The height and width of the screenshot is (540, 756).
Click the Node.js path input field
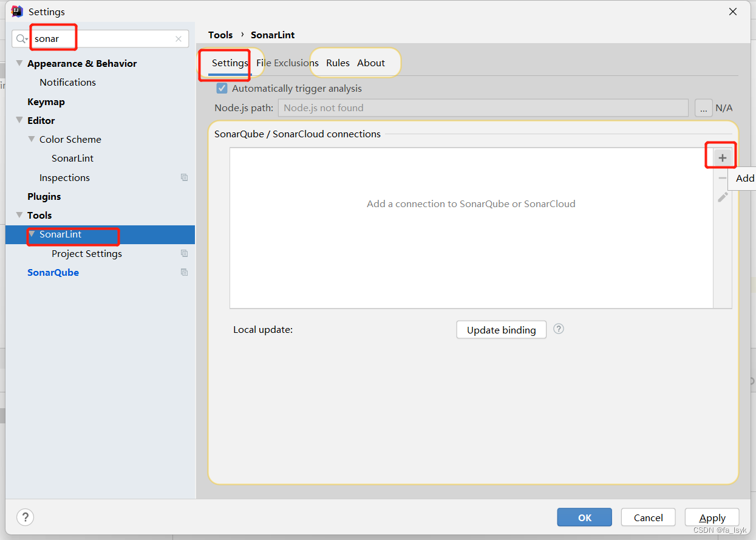point(483,108)
